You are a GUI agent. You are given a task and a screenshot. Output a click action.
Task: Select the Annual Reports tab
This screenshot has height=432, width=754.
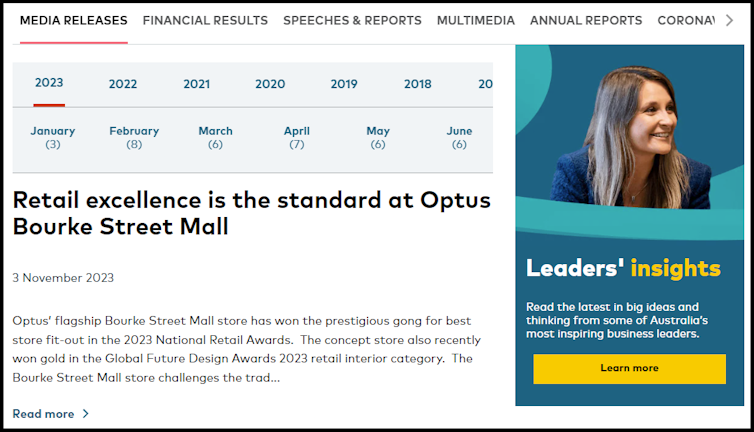tap(586, 20)
